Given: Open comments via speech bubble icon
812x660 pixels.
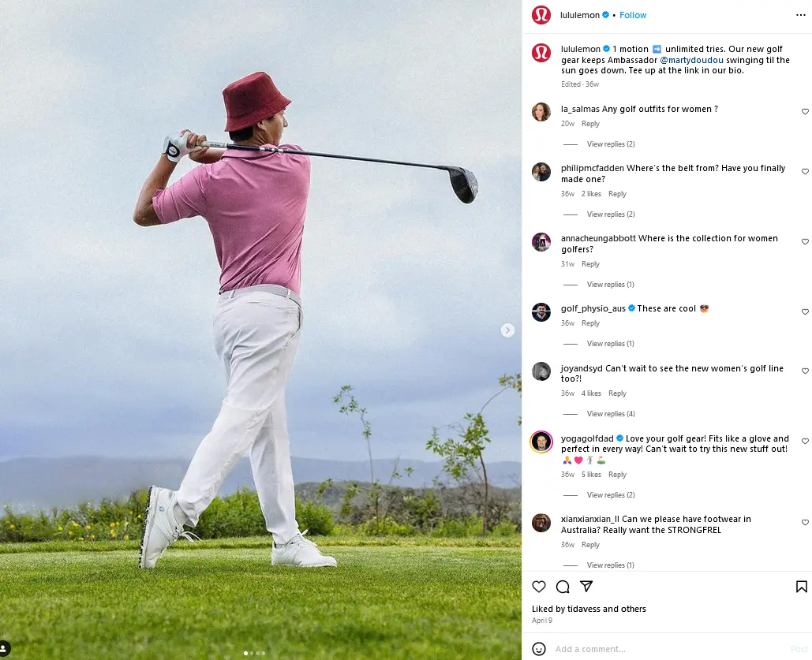Looking at the screenshot, I should click(563, 587).
